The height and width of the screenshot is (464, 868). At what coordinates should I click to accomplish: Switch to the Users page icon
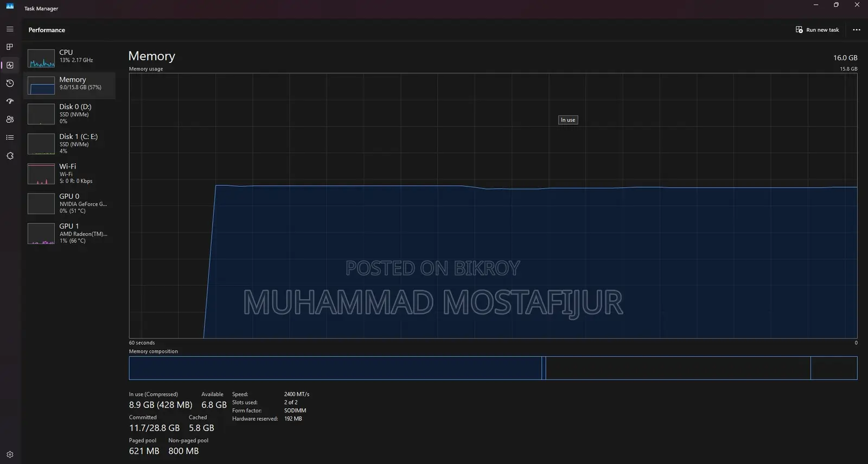click(10, 119)
